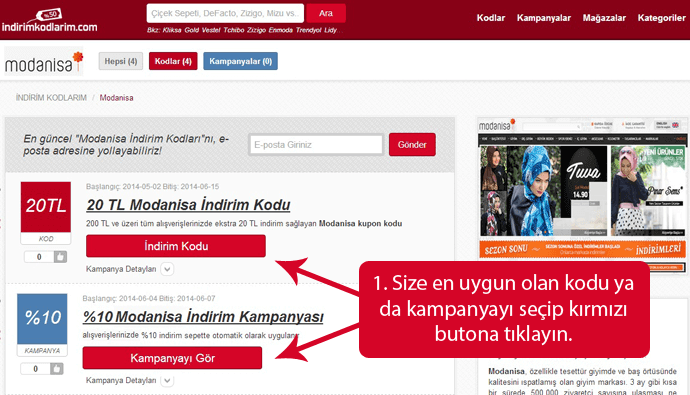This screenshot has height=395, width=690.
Task: Open the Kodlar menu in header
Action: click(x=491, y=18)
